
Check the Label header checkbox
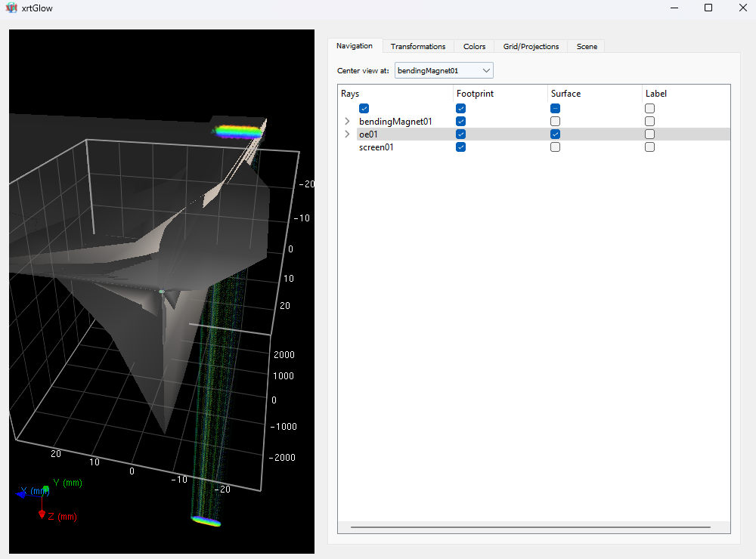point(649,108)
